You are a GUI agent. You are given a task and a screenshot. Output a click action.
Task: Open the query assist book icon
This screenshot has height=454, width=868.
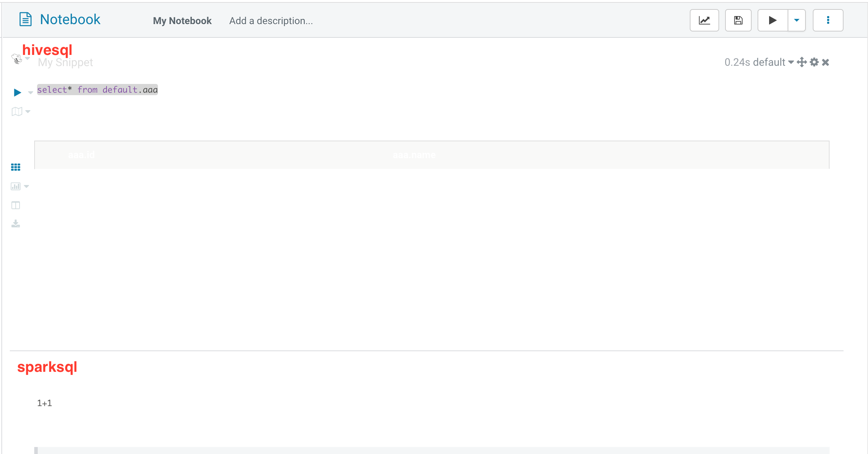pos(17,112)
